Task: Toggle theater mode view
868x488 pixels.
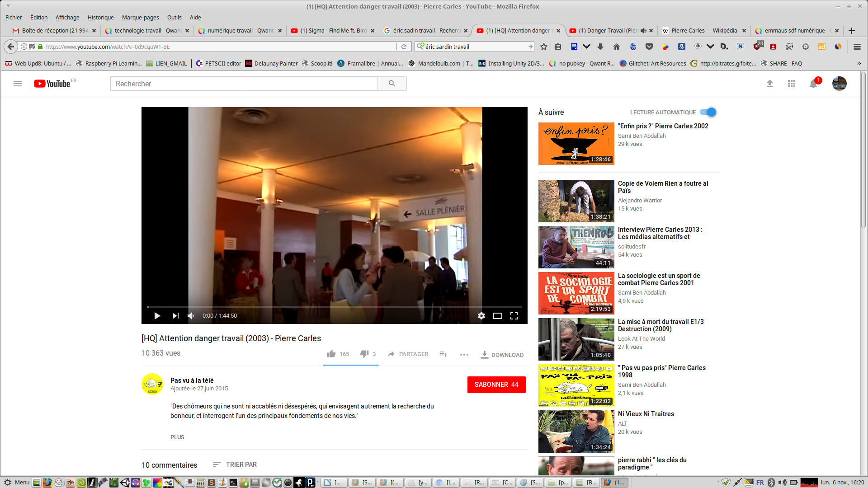Action: click(497, 316)
